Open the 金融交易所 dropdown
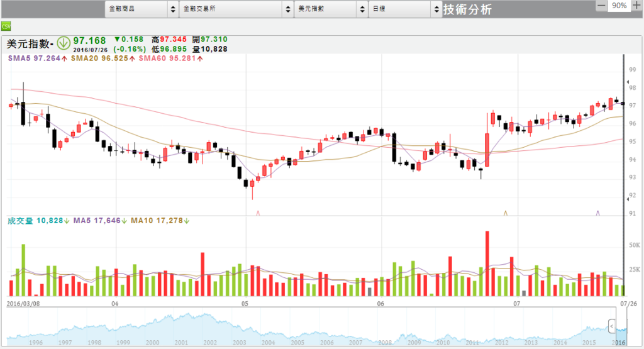Screen dimensions: 644x349 pyautogui.click(x=236, y=9)
